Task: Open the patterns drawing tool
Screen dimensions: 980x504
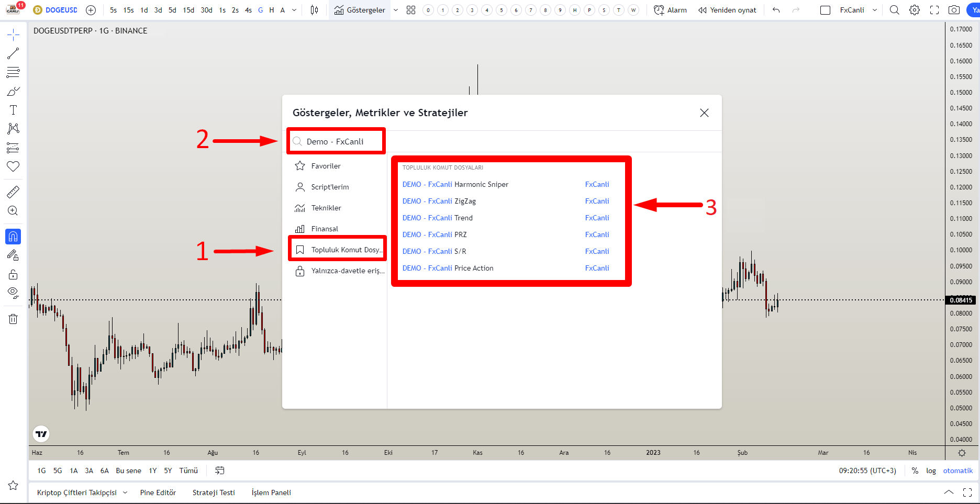Action: click(x=13, y=129)
